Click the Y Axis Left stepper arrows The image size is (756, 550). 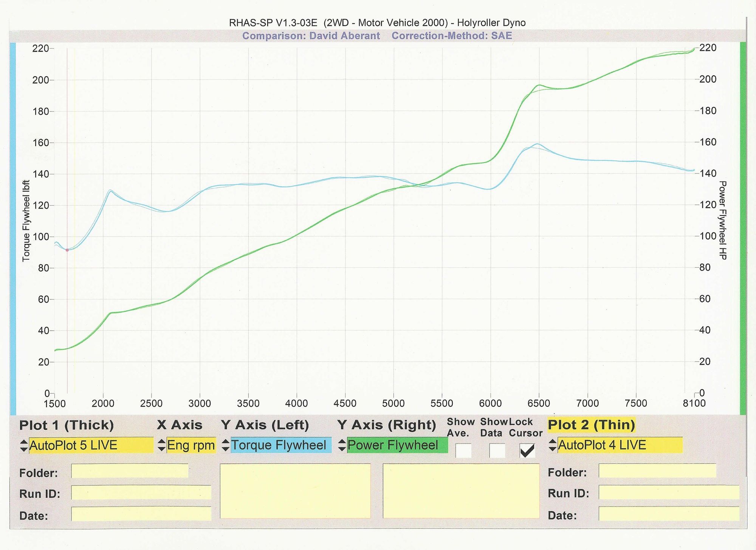pos(226,445)
